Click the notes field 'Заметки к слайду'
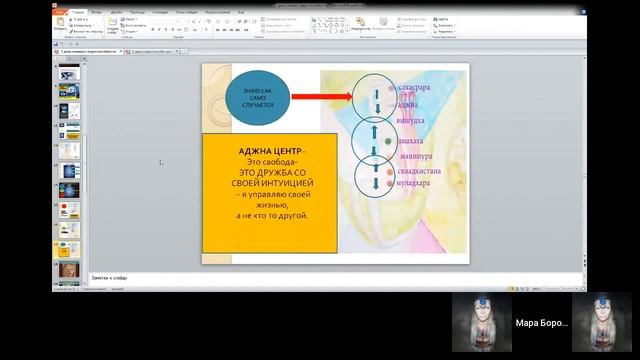 coord(336,278)
